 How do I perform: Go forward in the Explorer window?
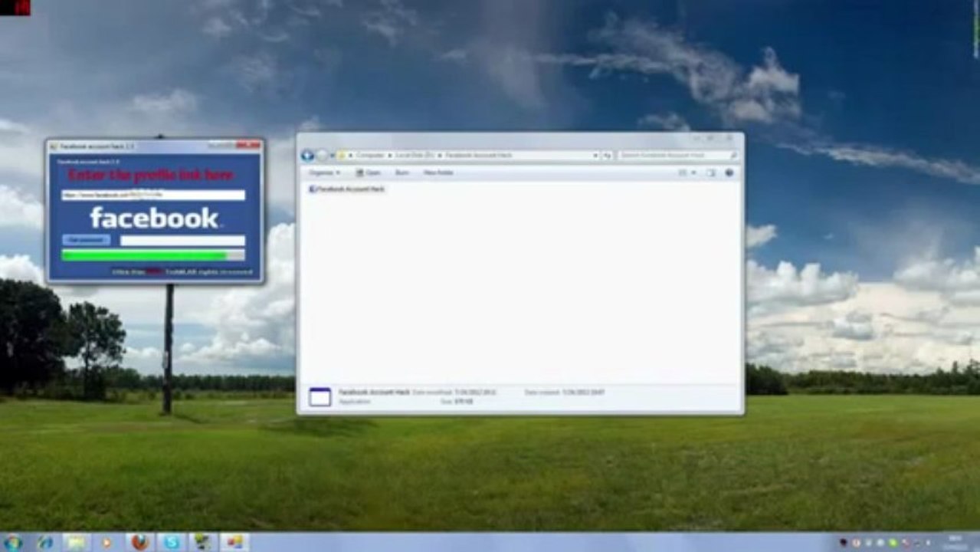[x=323, y=155]
